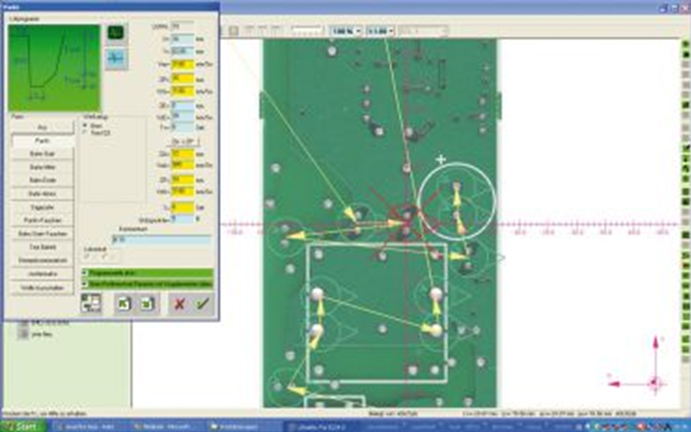
Task: Open the dropdown right of zoom percentage
Action: click(x=379, y=32)
